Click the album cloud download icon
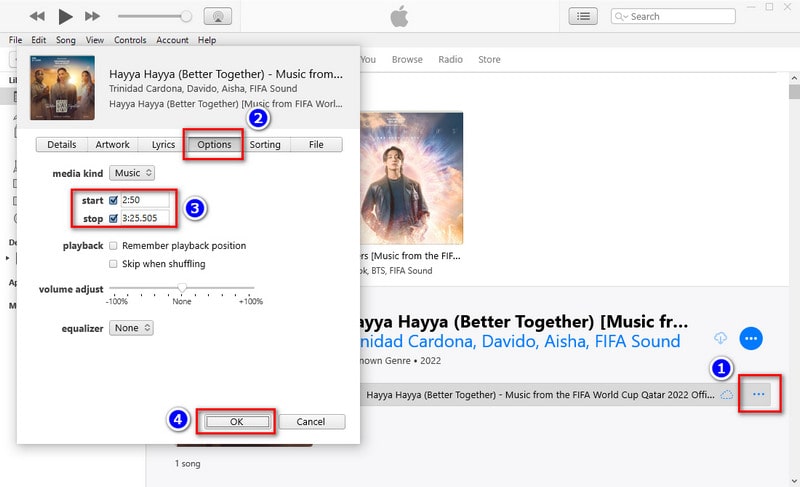Image resolution: width=800 pixels, height=487 pixels. point(720,338)
